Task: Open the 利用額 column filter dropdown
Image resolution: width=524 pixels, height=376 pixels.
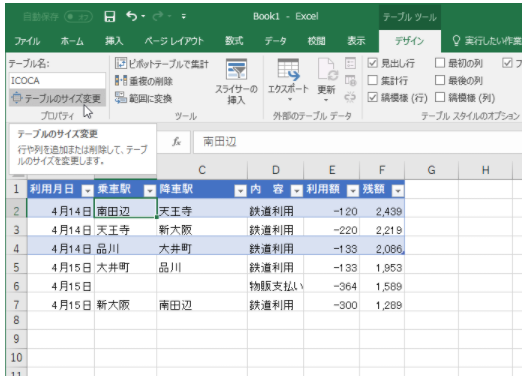Action: tap(353, 191)
